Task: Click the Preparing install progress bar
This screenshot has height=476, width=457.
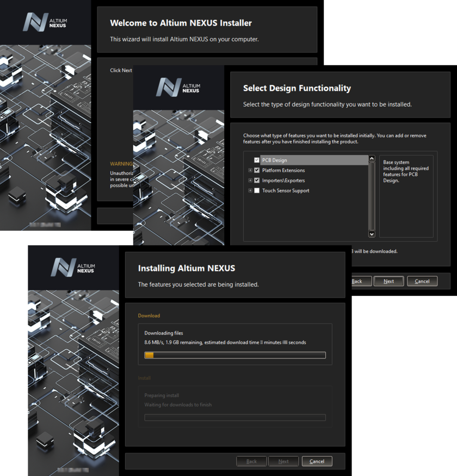Action: coord(234,417)
